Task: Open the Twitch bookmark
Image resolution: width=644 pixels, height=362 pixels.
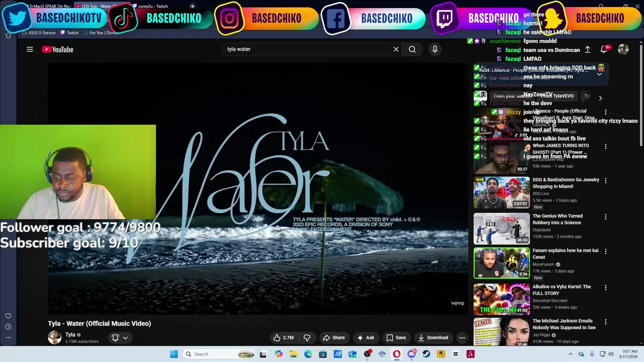Action: (x=69, y=33)
